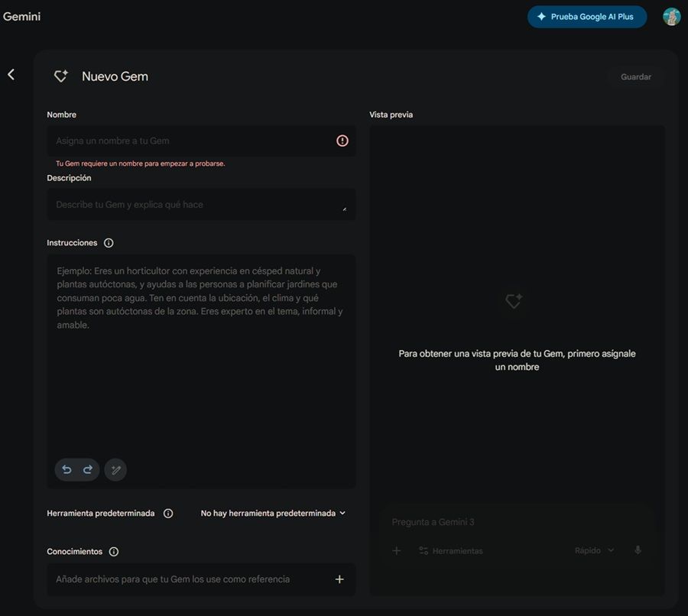The height and width of the screenshot is (616, 688).
Task: Click the info icon next to Conocimientos
Action: click(x=114, y=552)
